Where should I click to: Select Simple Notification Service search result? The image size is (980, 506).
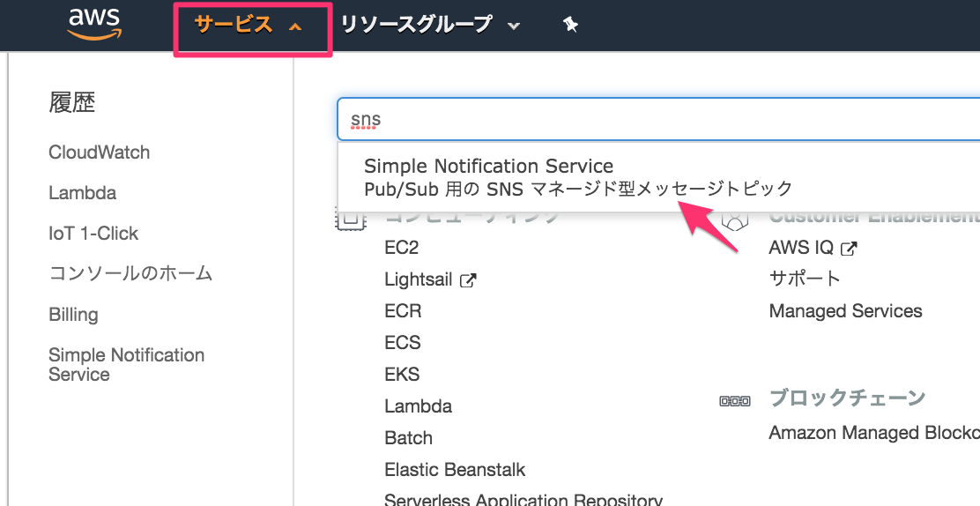658,177
